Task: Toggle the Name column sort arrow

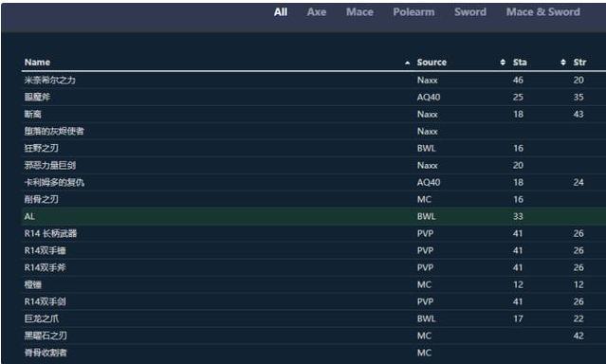Action: [x=408, y=63]
